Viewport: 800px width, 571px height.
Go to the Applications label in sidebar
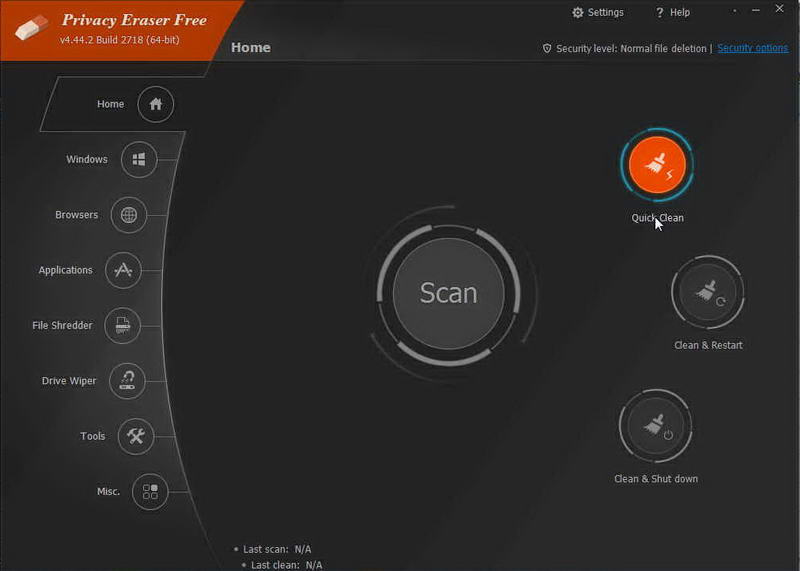pos(65,270)
